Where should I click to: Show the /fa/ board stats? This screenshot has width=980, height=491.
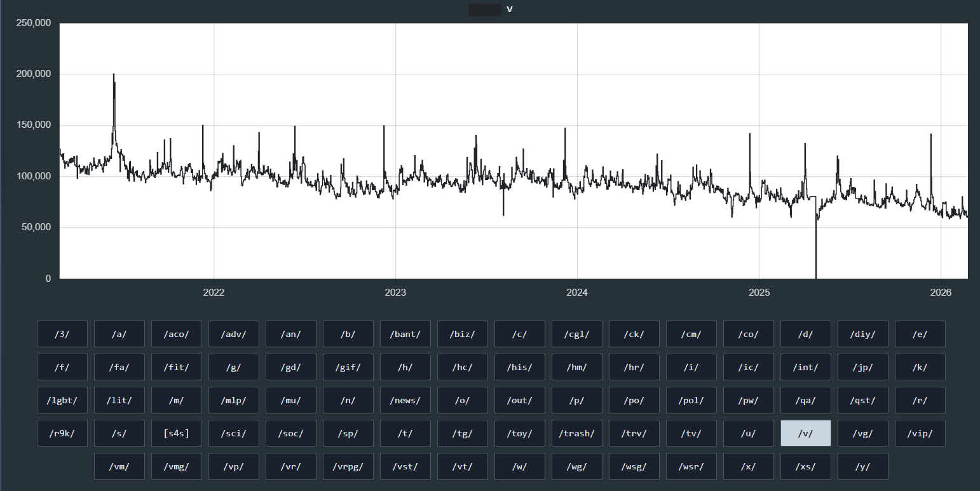pyautogui.click(x=119, y=367)
